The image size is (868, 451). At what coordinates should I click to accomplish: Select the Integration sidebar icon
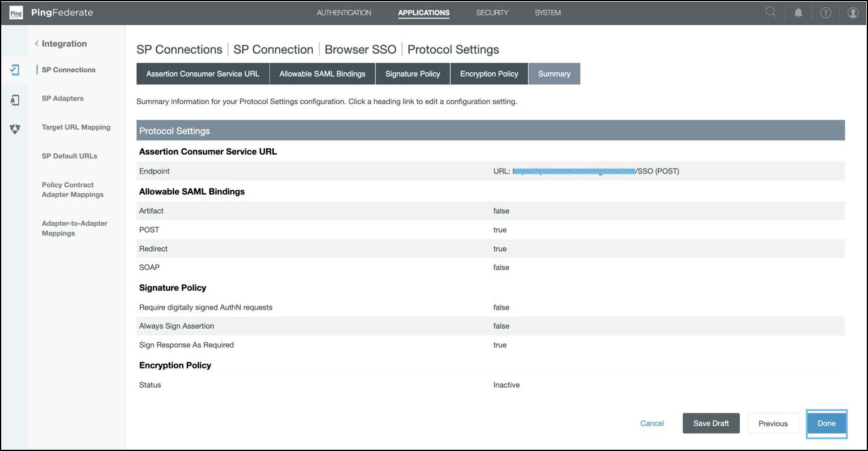[15, 70]
